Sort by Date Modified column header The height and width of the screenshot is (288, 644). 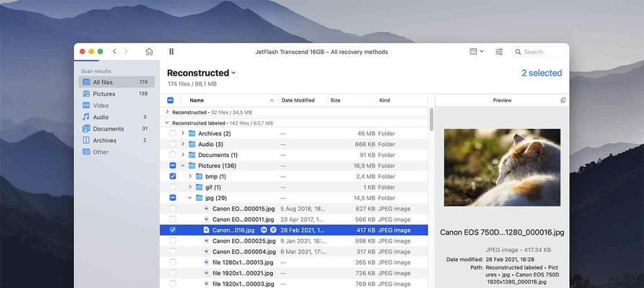298,101
